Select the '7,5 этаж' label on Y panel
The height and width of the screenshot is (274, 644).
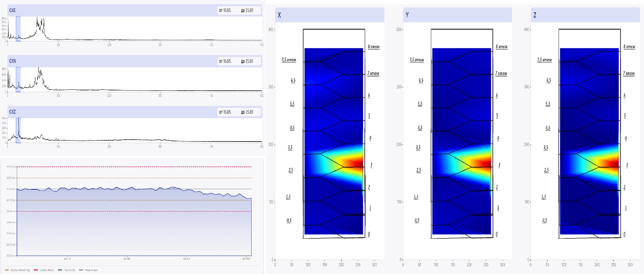(x=417, y=60)
